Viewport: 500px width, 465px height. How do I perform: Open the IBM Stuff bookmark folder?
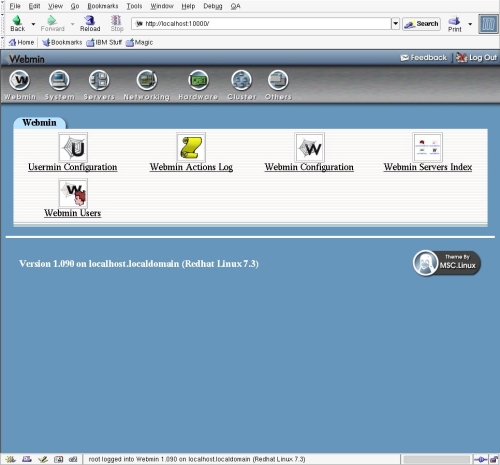104,42
